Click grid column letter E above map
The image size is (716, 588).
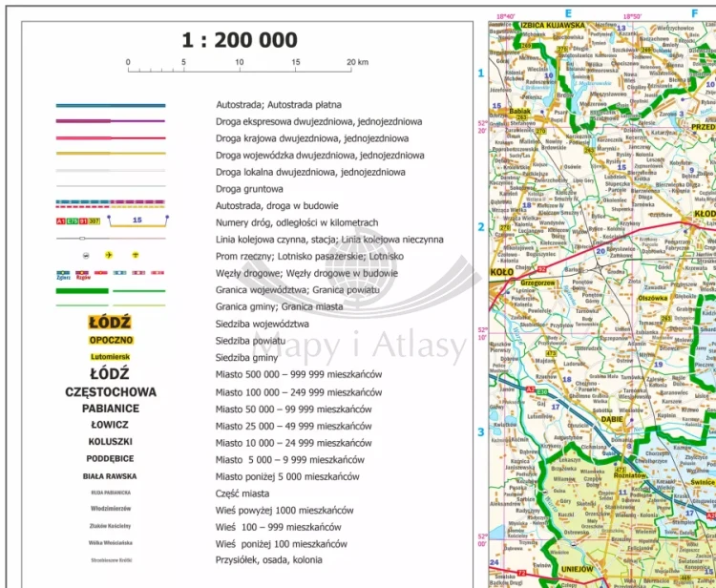568,13
